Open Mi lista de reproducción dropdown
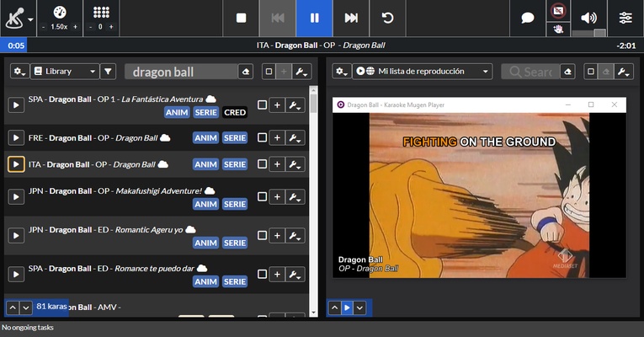 [423, 72]
